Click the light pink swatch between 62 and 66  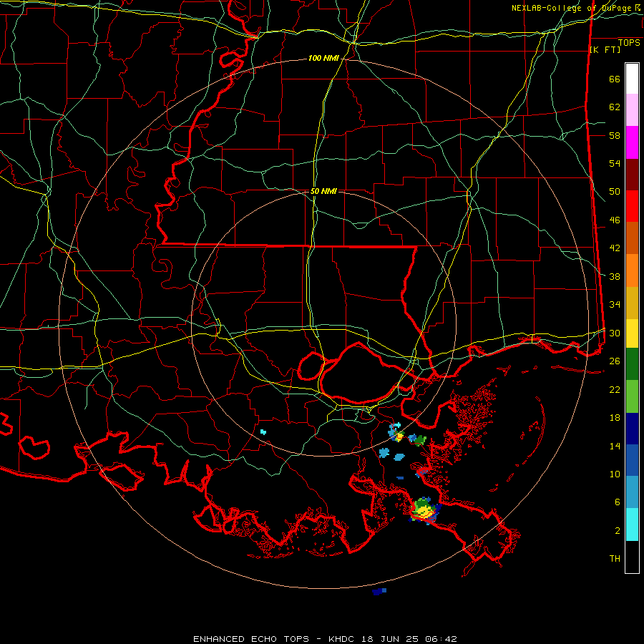tap(632, 110)
